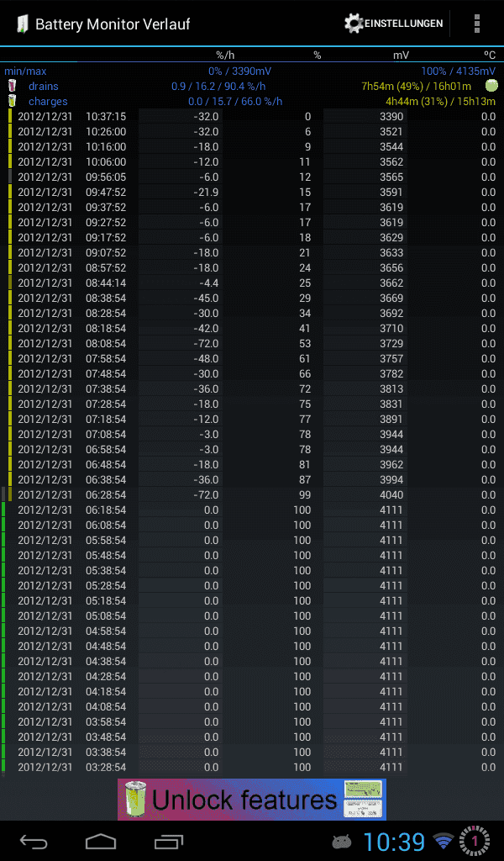Select the 08:57:52 history row
This screenshot has height=861, width=504.
click(x=252, y=267)
